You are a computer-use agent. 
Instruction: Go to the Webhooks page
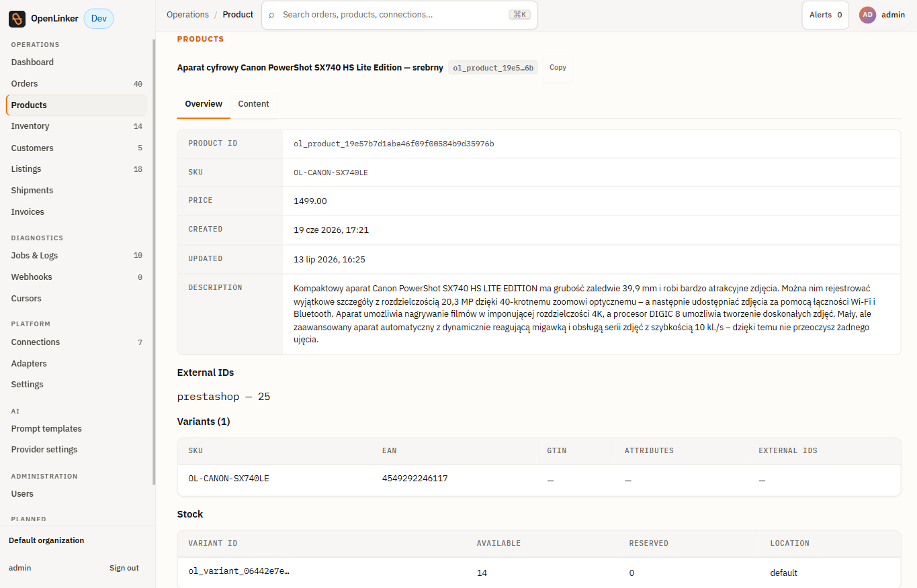[77, 277]
